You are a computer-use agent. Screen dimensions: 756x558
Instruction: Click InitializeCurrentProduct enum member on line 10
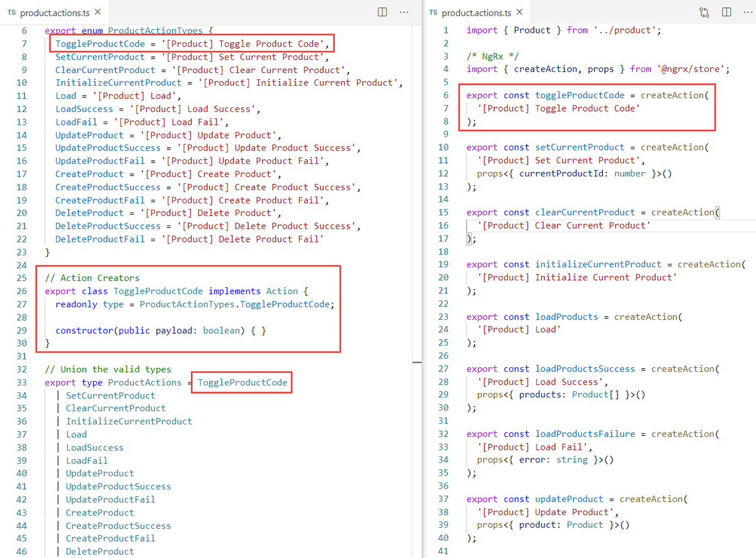[118, 83]
